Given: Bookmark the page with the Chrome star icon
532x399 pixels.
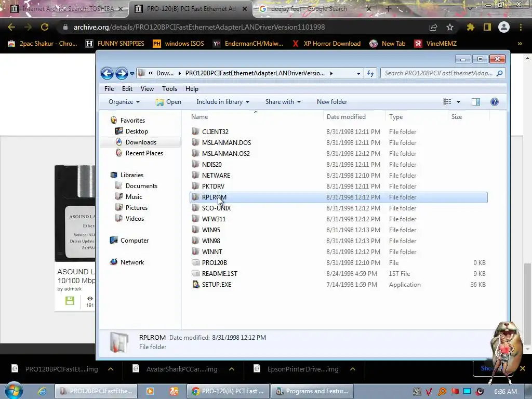Looking at the screenshot, I should click(x=449, y=27).
